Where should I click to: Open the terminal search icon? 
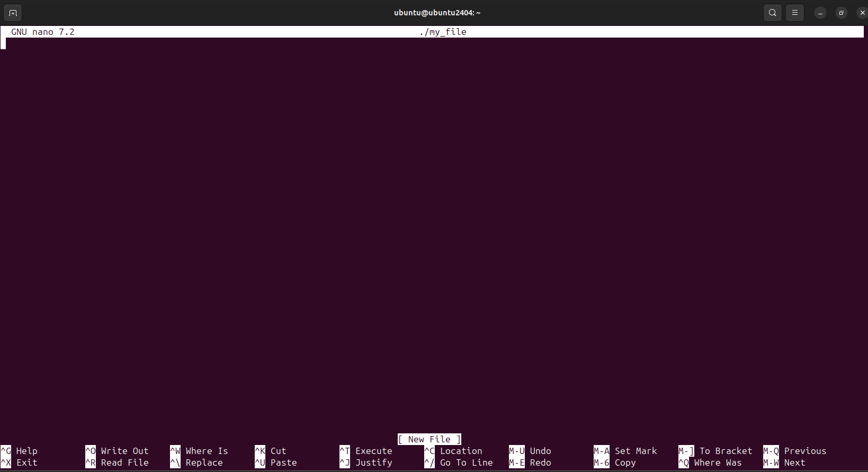[x=772, y=13]
